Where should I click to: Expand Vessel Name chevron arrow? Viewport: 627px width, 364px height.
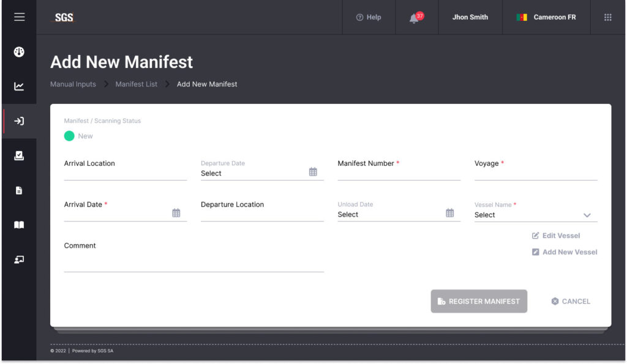click(x=587, y=215)
